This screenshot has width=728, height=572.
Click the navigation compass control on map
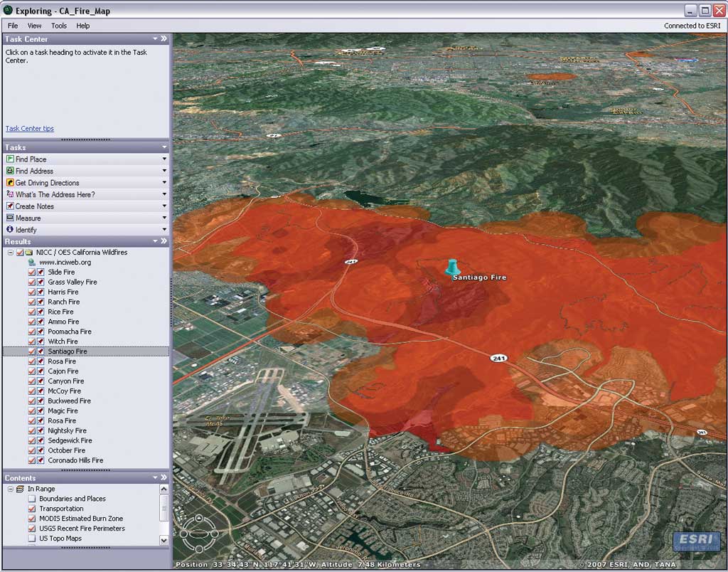(199, 534)
